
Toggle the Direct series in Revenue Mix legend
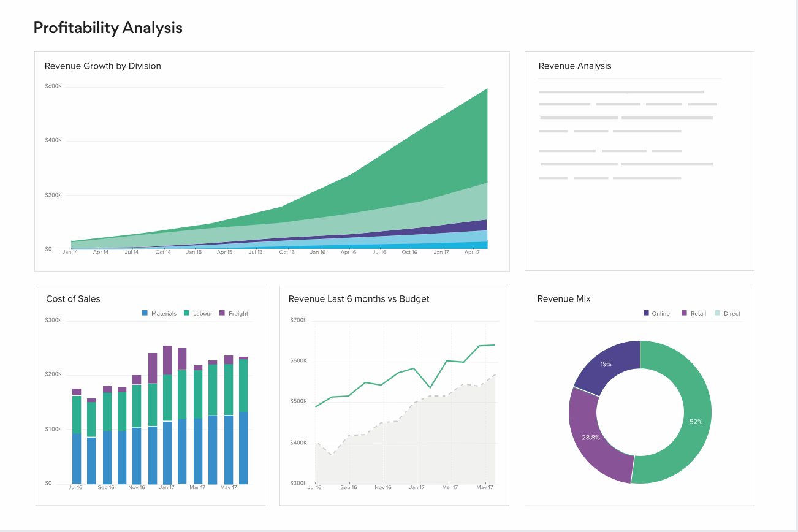tap(728, 313)
